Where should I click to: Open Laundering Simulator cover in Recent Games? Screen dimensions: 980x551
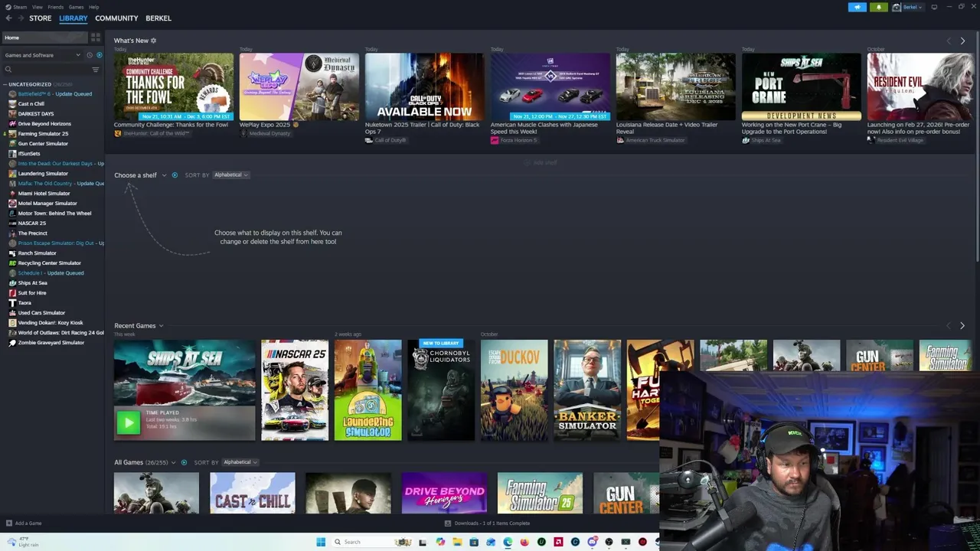coord(367,390)
